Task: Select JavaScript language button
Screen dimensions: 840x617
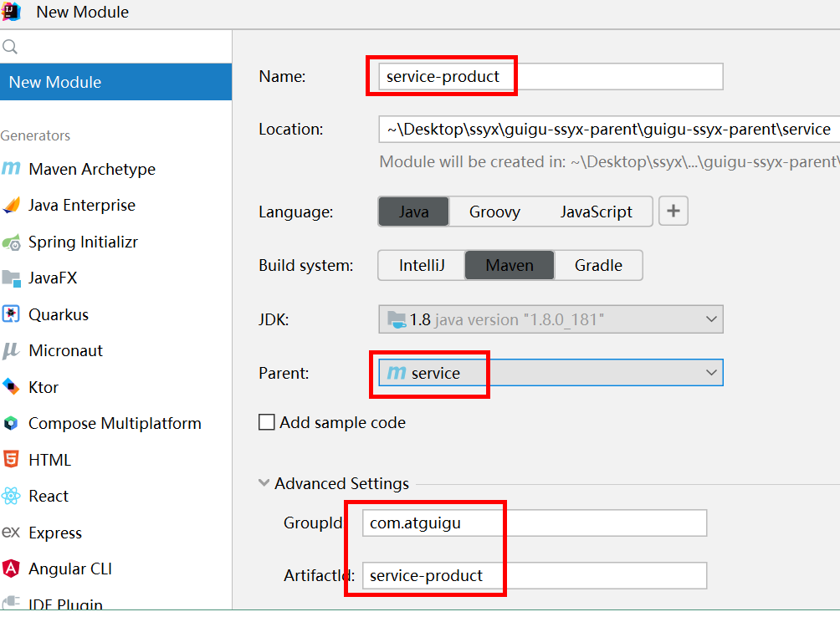Action: click(x=596, y=212)
